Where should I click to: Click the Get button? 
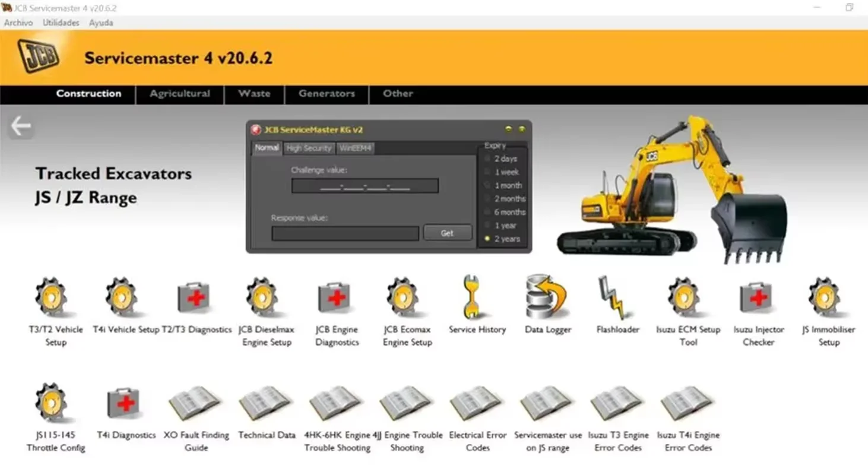[447, 233]
